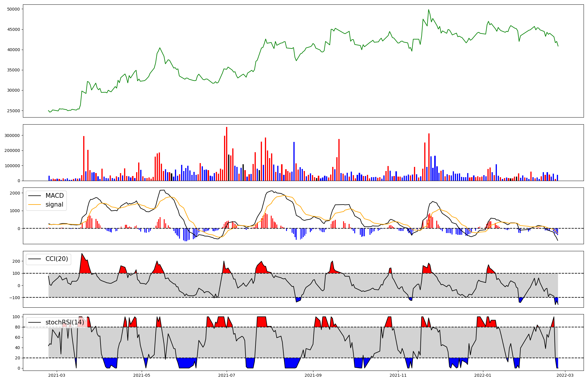The height and width of the screenshot is (382, 588).
Task: Select the CCI(20) legend entry
Action: (56, 259)
